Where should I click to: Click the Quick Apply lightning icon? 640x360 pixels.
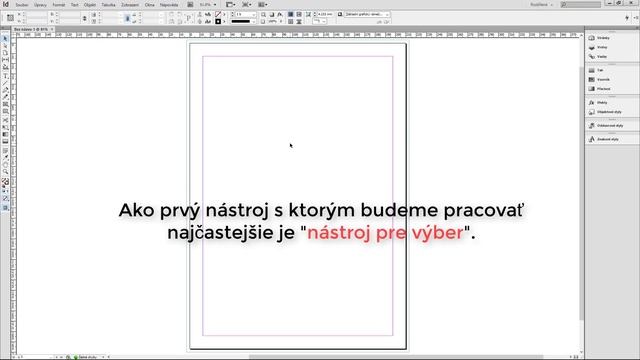[627, 18]
